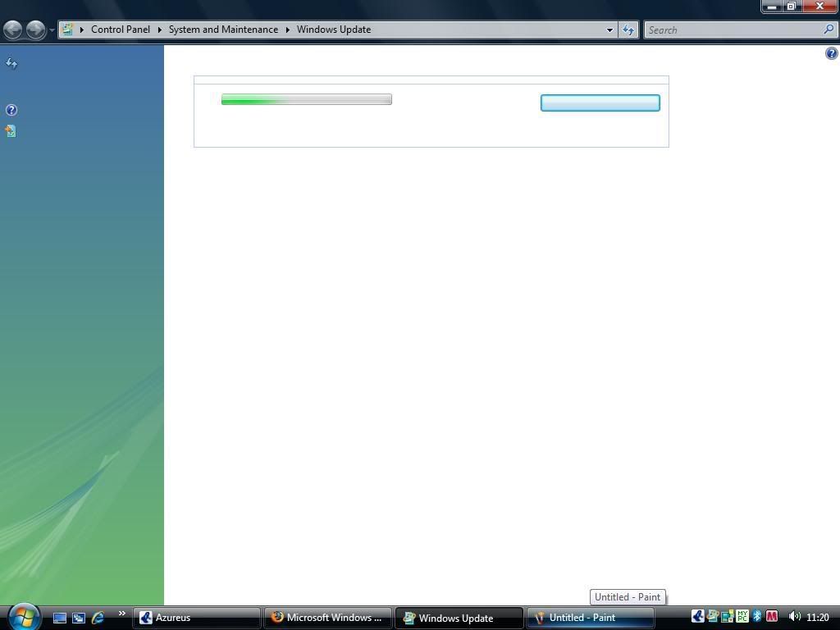
Task: Click the installed updates icon in sidebar
Action: (x=11, y=131)
